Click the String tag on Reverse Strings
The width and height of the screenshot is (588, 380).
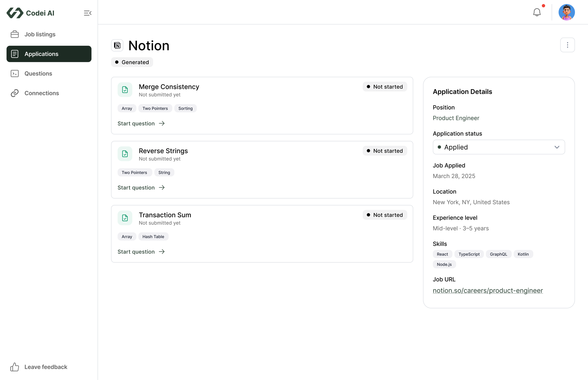(x=164, y=173)
